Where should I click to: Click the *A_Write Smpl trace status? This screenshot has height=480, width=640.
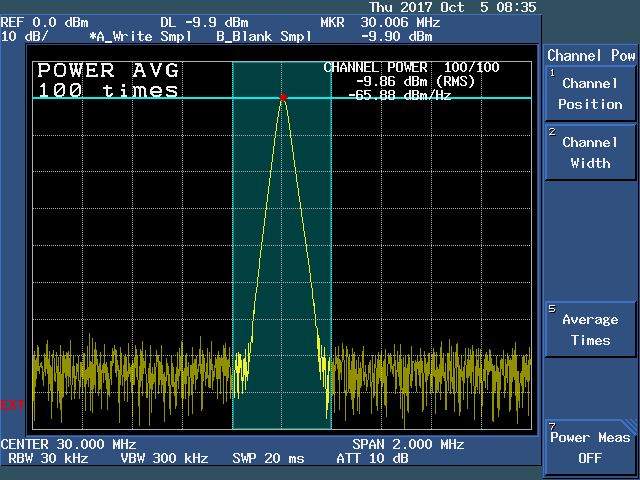(141, 36)
